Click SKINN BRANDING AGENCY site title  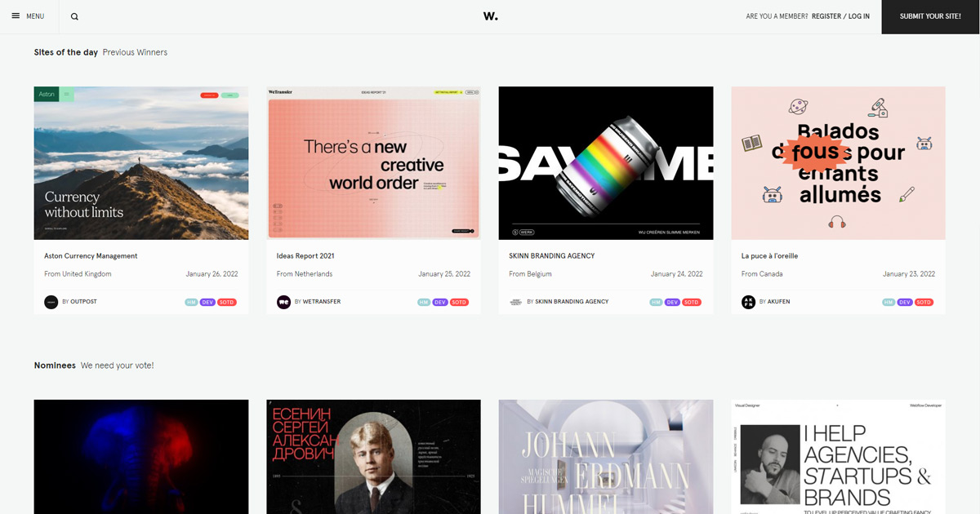click(x=552, y=256)
